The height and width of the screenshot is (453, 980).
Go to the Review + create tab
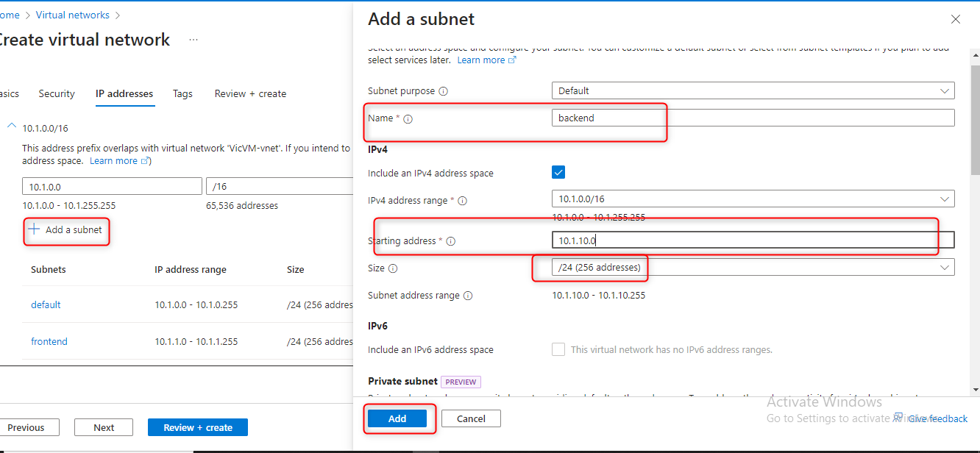click(250, 93)
